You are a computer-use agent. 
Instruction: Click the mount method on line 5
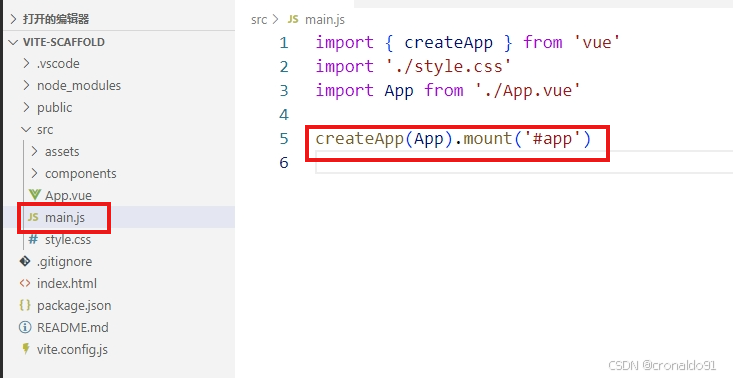click(x=488, y=139)
